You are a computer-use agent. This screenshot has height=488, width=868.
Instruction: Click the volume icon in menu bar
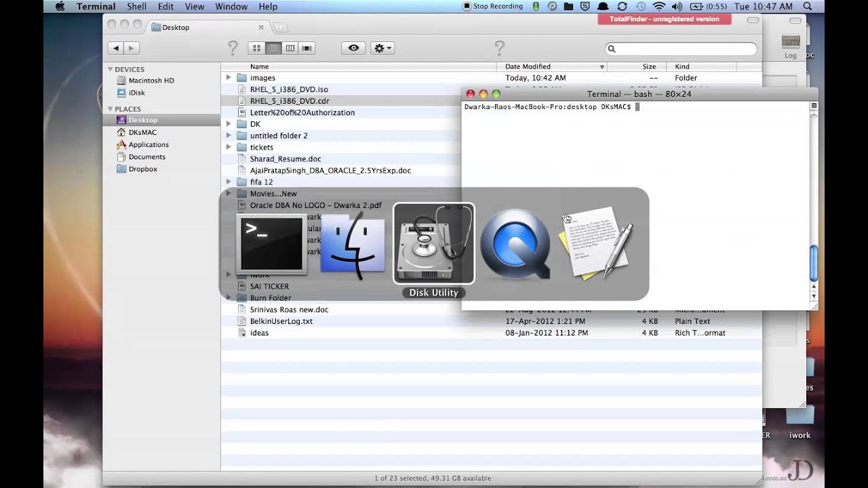click(x=677, y=6)
